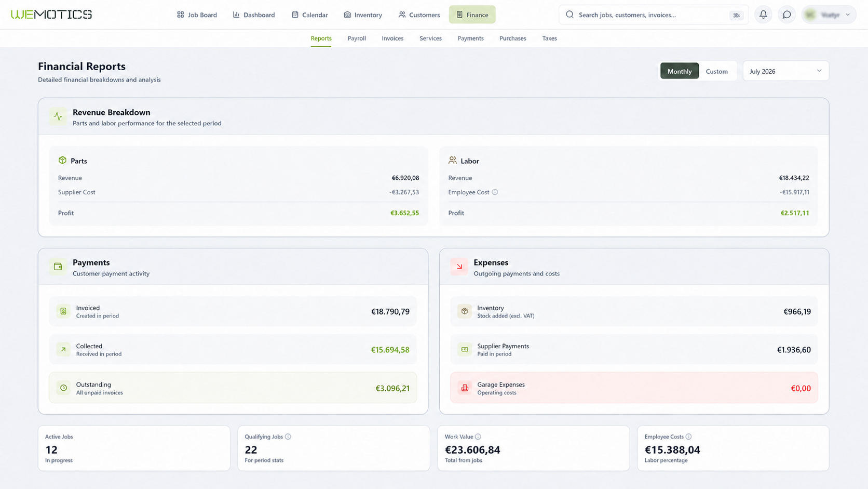
Task: Click Parts revenue value €6.920,08
Action: (x=405, y=178)
